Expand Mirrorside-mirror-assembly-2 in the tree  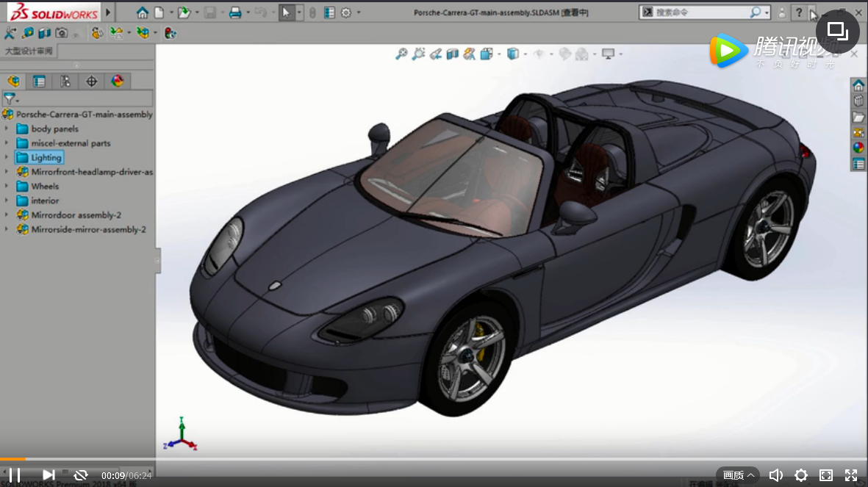(7, 229)
